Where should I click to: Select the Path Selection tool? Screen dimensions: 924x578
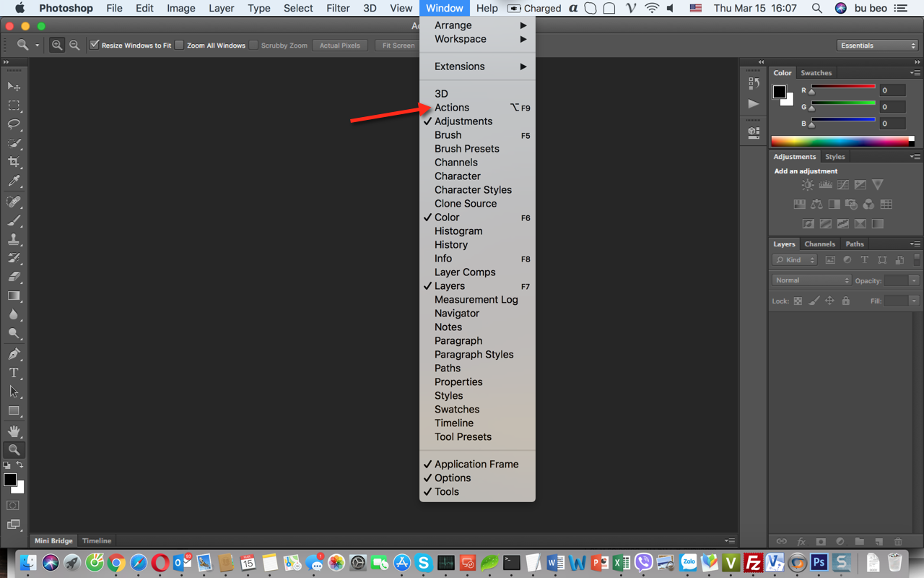pos(14,392)
